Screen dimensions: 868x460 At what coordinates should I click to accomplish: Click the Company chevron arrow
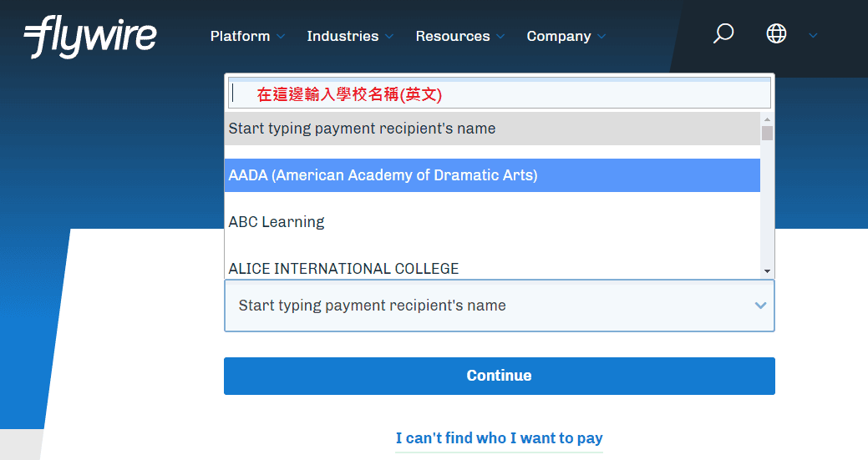coord(602,37)
